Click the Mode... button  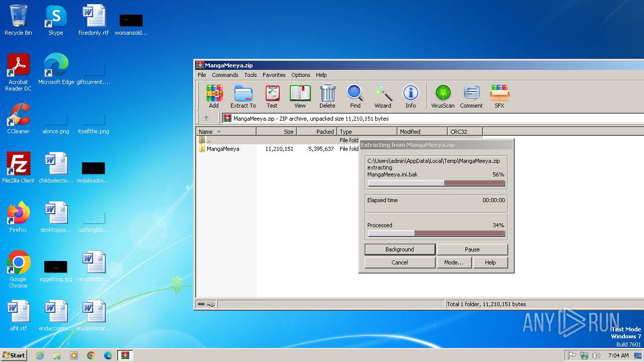[454, 262]
